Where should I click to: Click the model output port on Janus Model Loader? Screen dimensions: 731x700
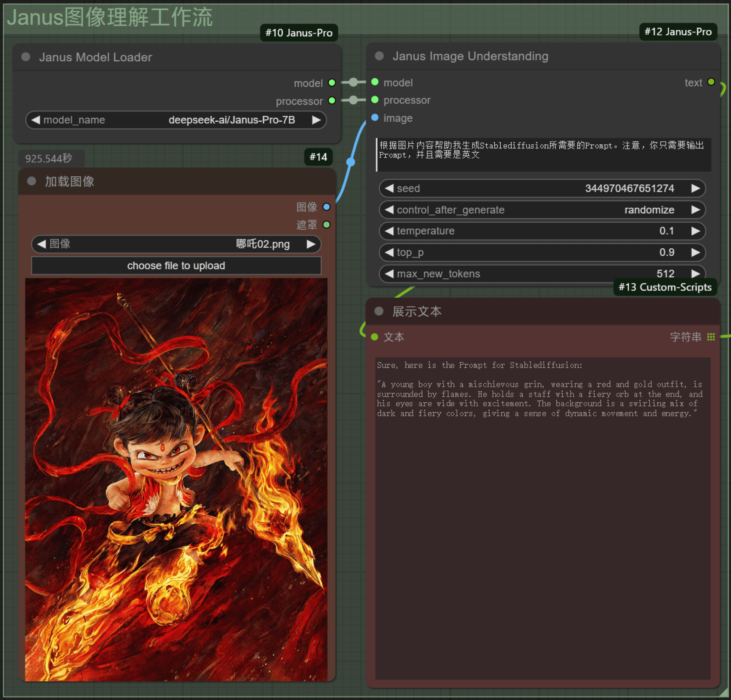click(x=332, y=83)
